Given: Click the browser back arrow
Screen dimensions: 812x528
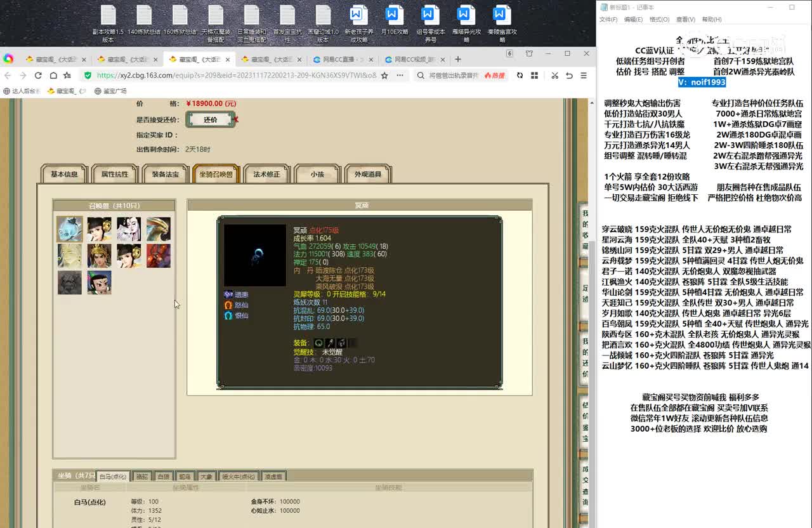Looking at the screenshot, I should (8, 76).
